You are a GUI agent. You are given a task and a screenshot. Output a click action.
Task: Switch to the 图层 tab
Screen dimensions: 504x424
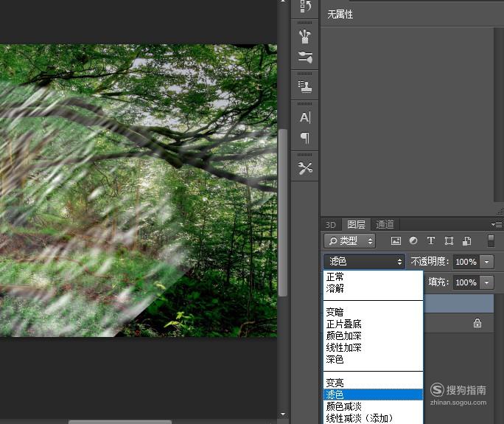point(356,224)
